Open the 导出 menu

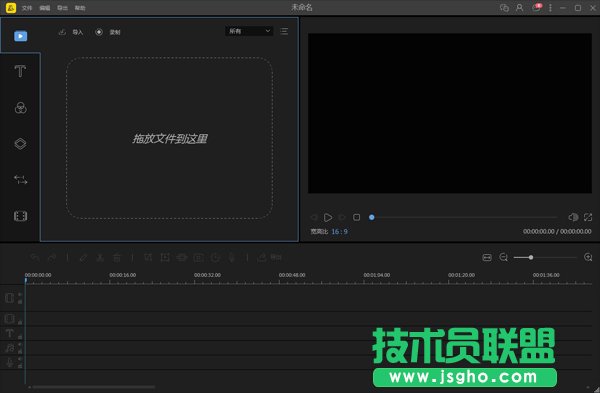click(62, 8)
